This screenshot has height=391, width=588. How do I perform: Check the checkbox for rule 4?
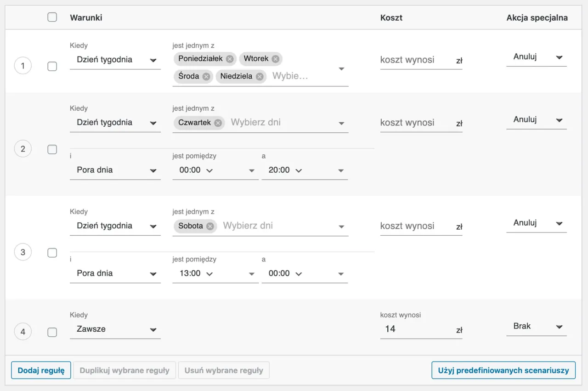coord(52,332)
